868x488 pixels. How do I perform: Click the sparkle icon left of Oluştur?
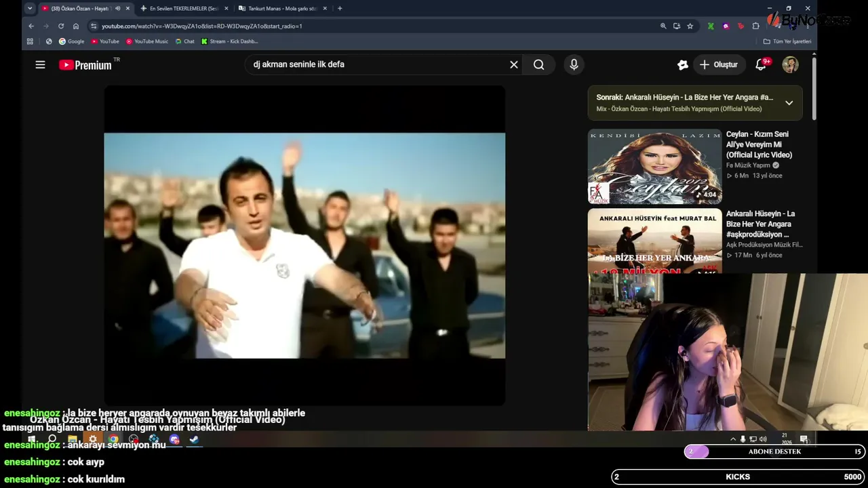(x=682, y=64)
